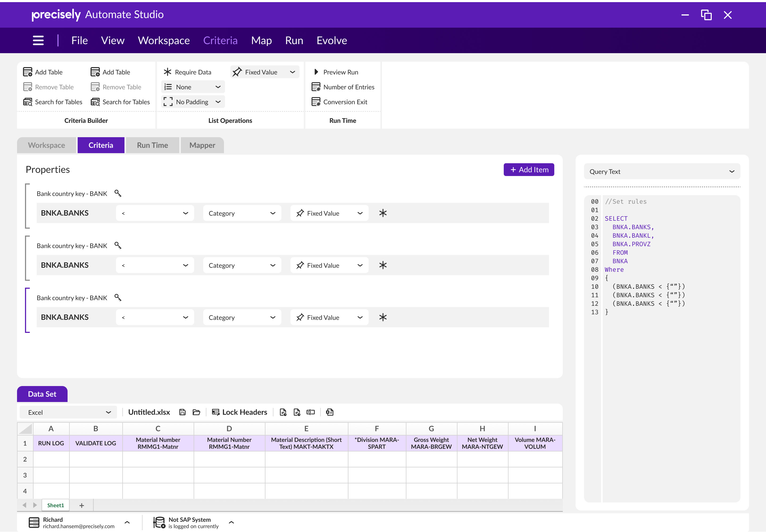Click the key icon on the first Bank country key row

click(118, 193)
